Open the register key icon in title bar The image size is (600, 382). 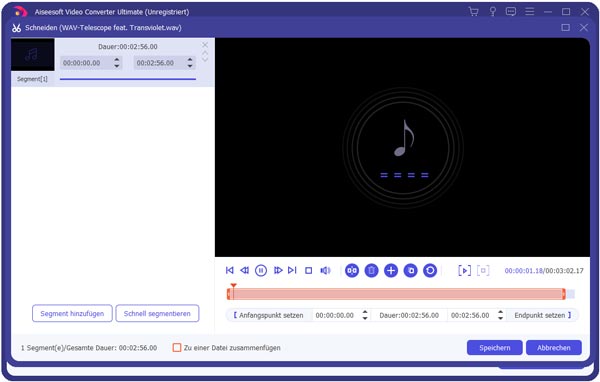[493, 11]
